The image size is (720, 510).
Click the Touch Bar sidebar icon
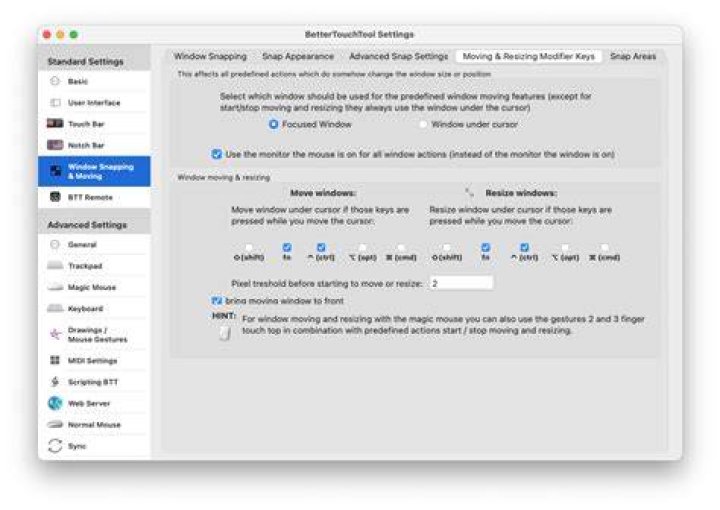tap(55, 123)
